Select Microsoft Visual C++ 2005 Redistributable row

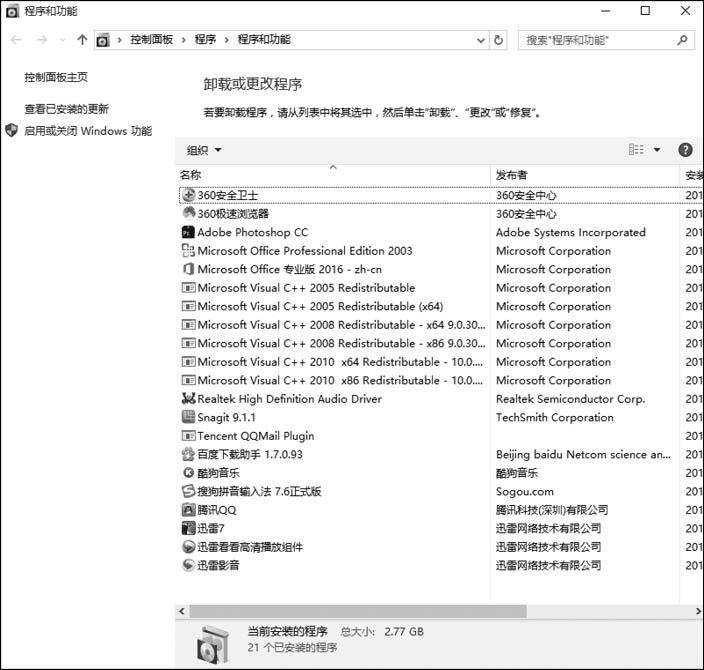(441, 287)
